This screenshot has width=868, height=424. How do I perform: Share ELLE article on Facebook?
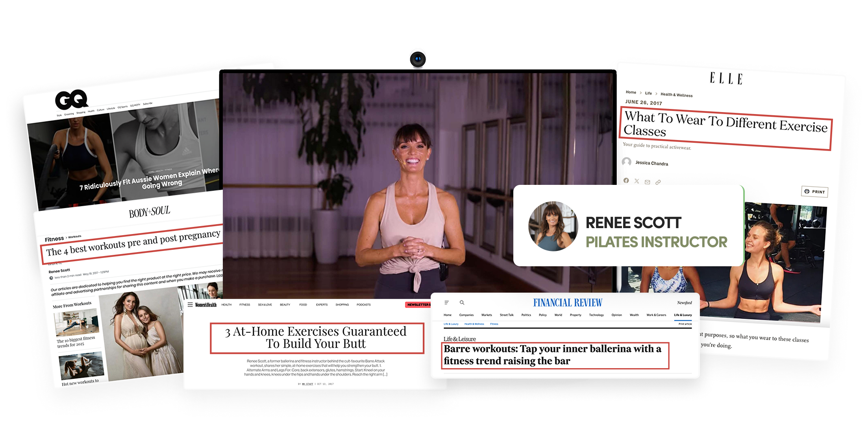click(x=626, y=181)
